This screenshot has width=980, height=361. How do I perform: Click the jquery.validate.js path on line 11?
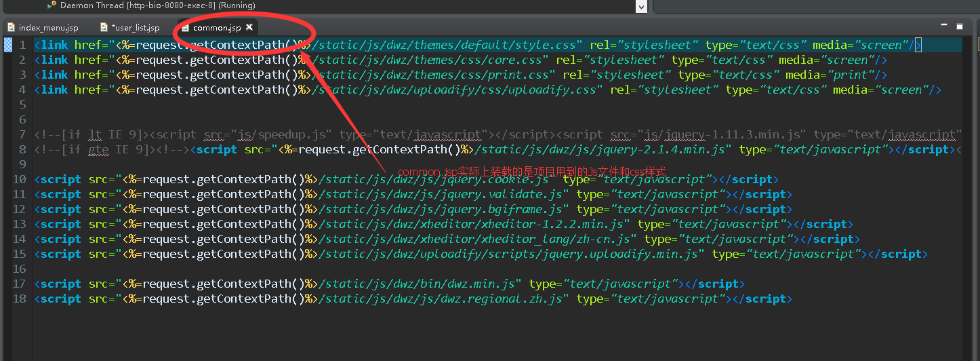tap(441, 194)
